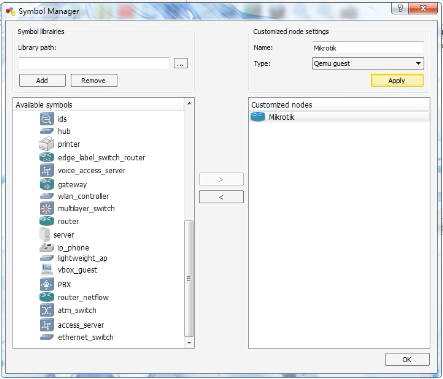Choose the atm_switch icon
443x379 pixels.
click(46, 310)
